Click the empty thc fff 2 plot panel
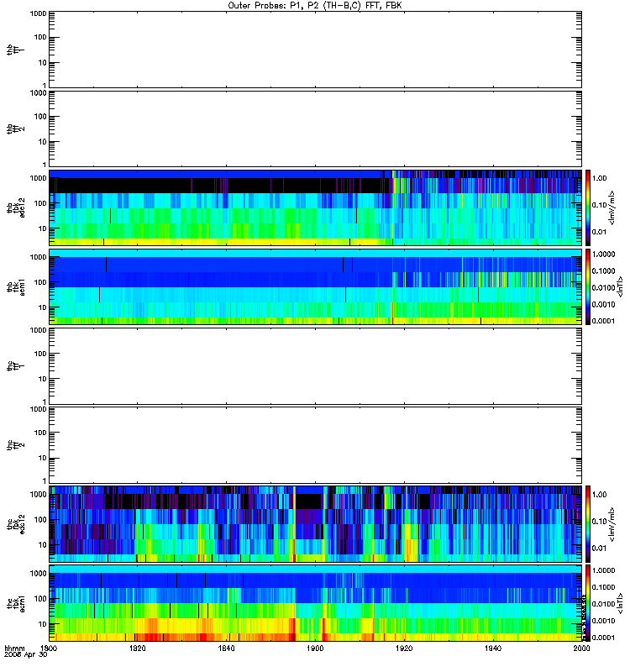The image size is (630, 672). point(315,445)
